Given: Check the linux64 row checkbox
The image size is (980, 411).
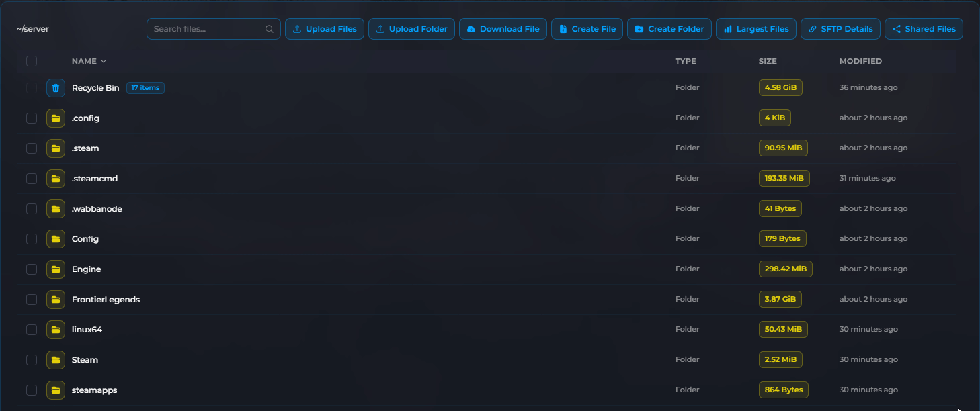Looking at the screenshot, I should [x=32, y=330].
